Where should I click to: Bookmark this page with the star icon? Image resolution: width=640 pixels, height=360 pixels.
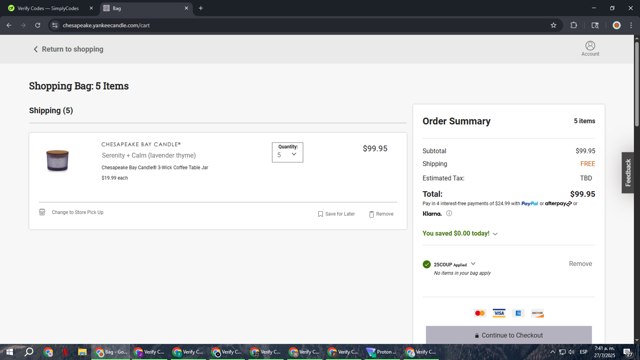coord(553,25)
